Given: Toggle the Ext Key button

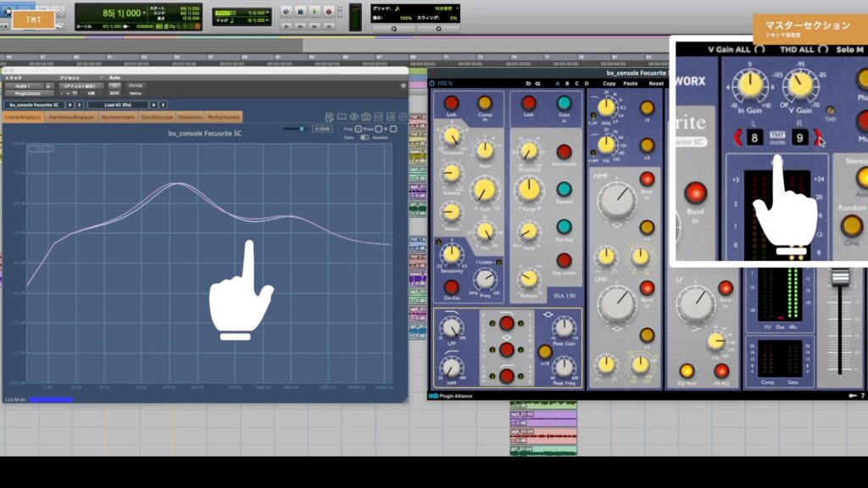Looking at the screenshot, I should coord(564,226).
